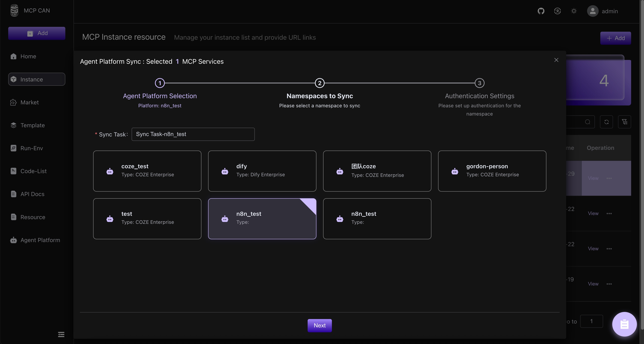Deselect the highlighted n8n_test namespace card
Viewport: 644px width, 344px height.
[x=262, y=219]
